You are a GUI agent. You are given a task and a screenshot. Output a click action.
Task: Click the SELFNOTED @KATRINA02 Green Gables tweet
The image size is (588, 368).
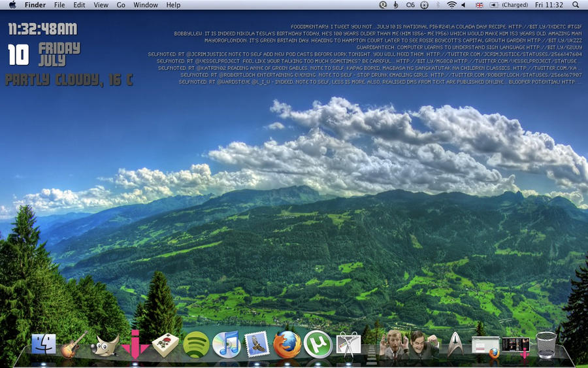[367, 68]
